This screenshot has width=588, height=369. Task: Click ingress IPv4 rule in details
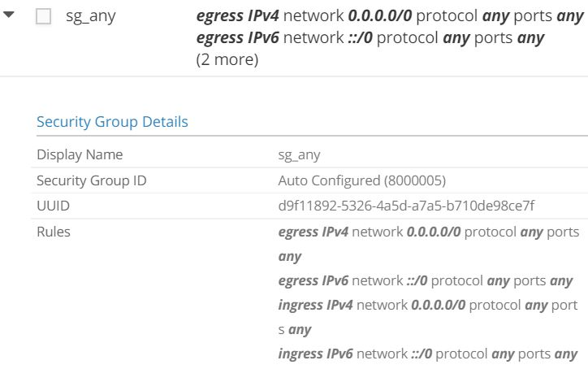point(428,317)
